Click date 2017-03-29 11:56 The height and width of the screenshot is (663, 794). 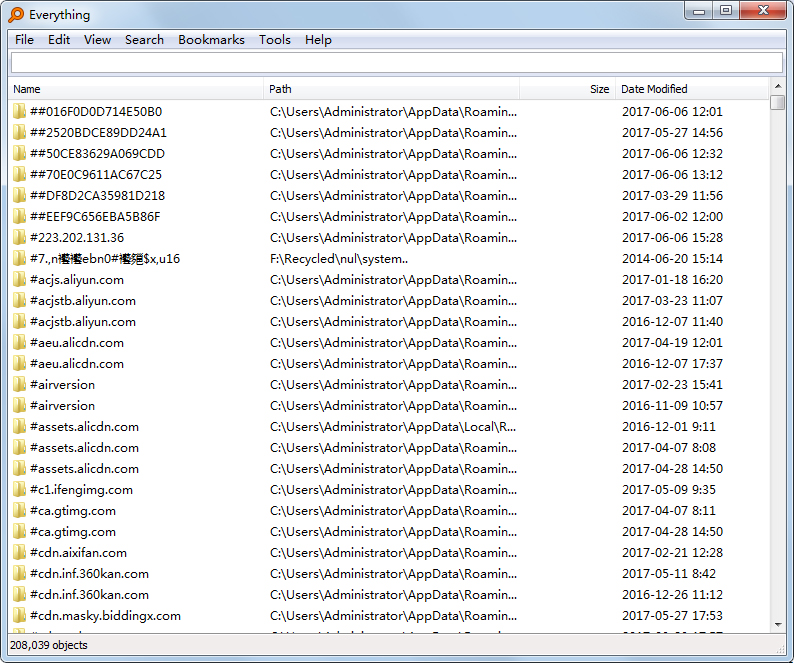672,196
